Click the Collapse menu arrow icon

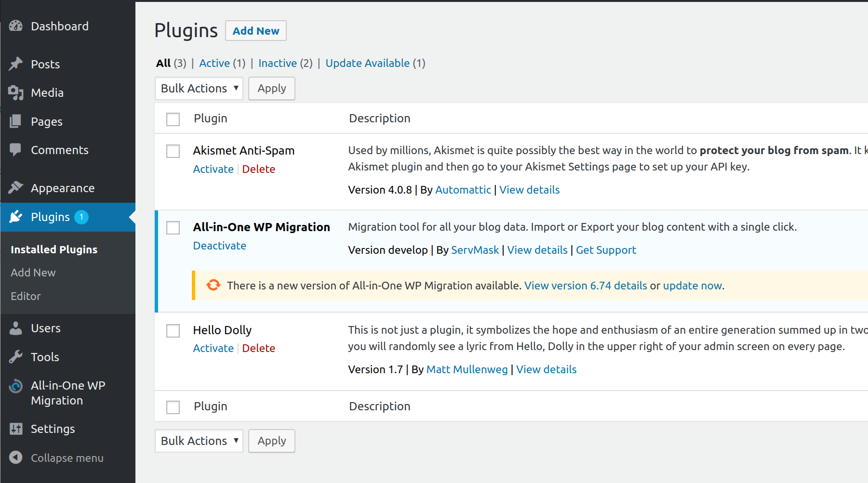pos(16,457)
